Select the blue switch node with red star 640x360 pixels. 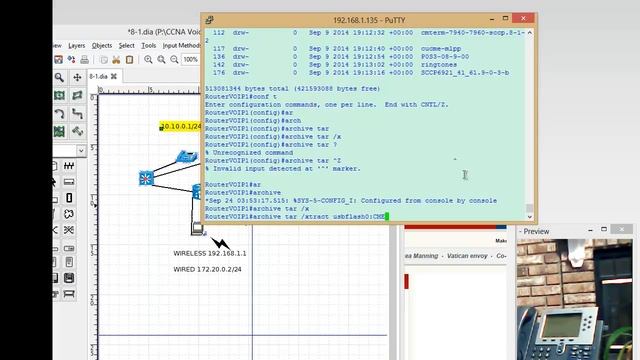(146, 178)
